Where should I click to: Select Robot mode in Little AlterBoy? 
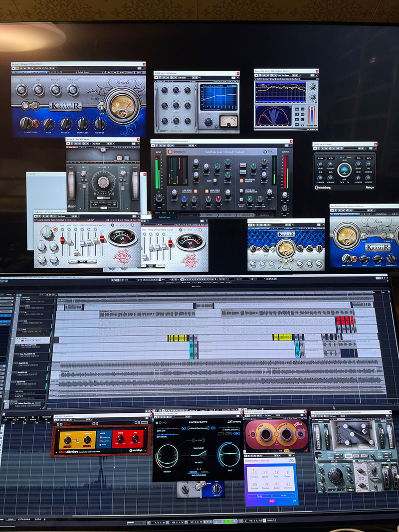(101, 444)
